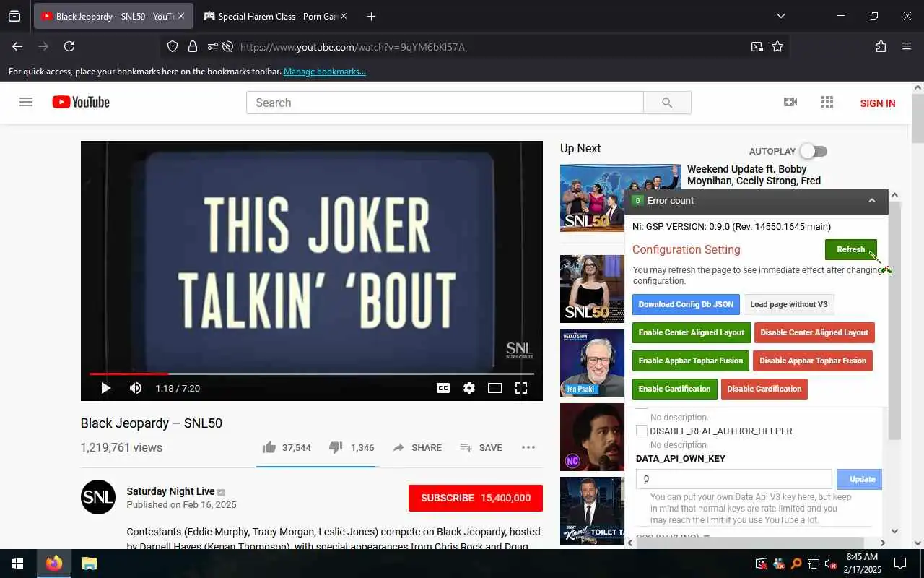Image resolution: width=924 pixels, height=578 pixels.
Task: Click the Manage bookmarks link
Action: click(x=325, y=72)
